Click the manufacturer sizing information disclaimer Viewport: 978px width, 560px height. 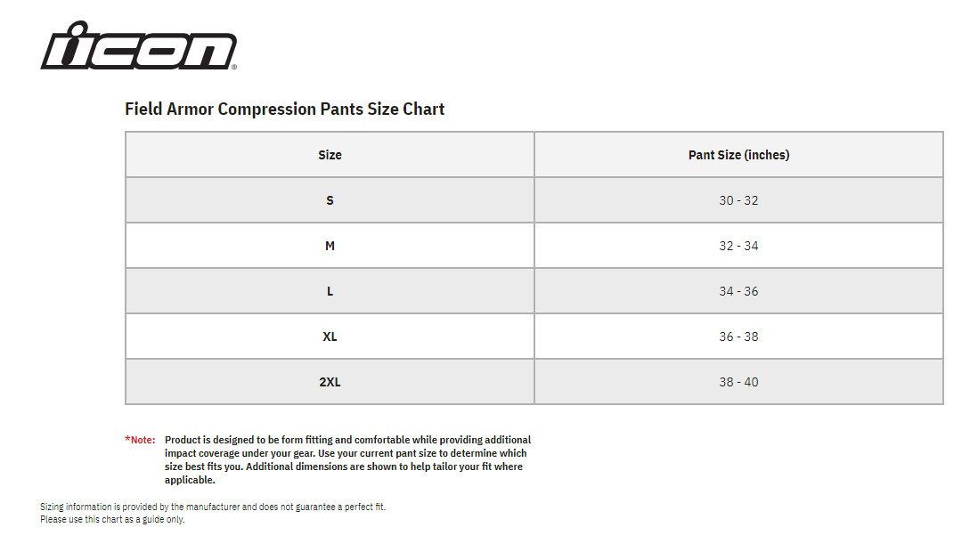tap(213, 507)
